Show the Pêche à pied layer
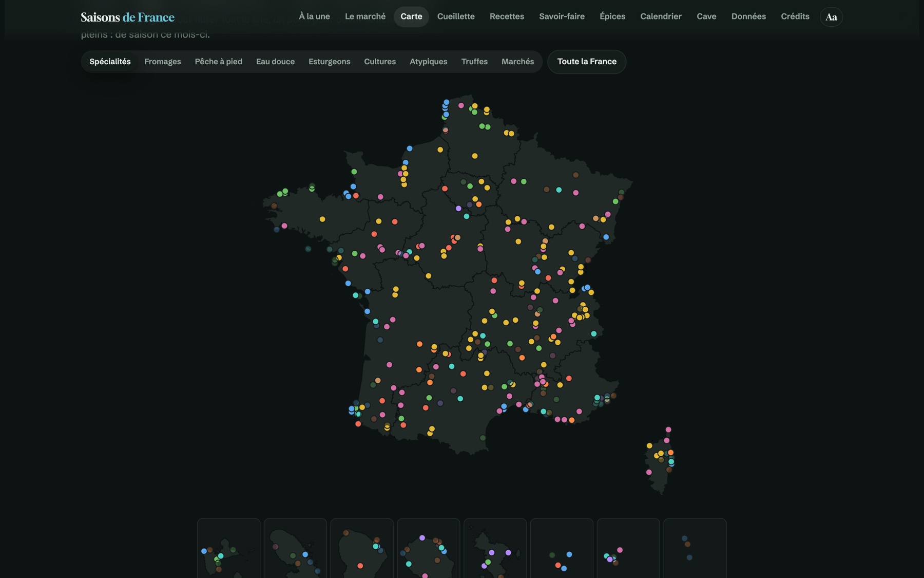This screenshot has width=924, height=578. click(218, 62)
